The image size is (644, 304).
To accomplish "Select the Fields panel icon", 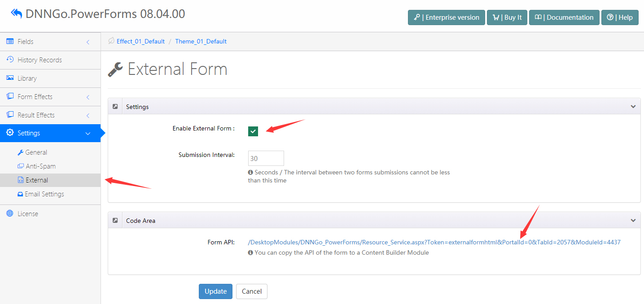I will pos(10,41).
